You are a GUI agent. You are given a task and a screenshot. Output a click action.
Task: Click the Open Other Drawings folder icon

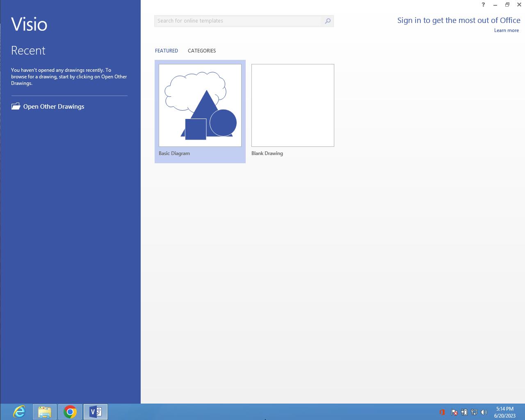[16, 106]
